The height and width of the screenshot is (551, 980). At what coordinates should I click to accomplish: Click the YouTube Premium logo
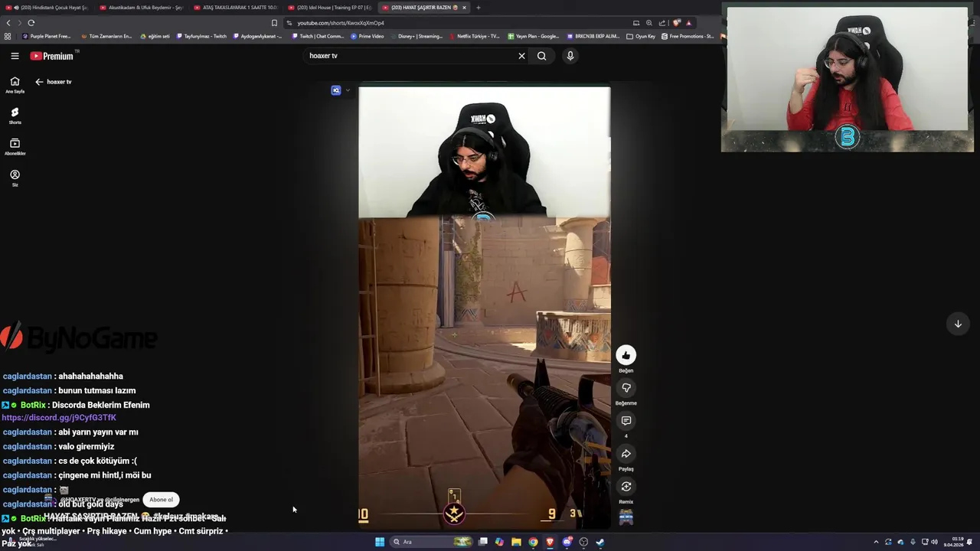coord(52,56)
